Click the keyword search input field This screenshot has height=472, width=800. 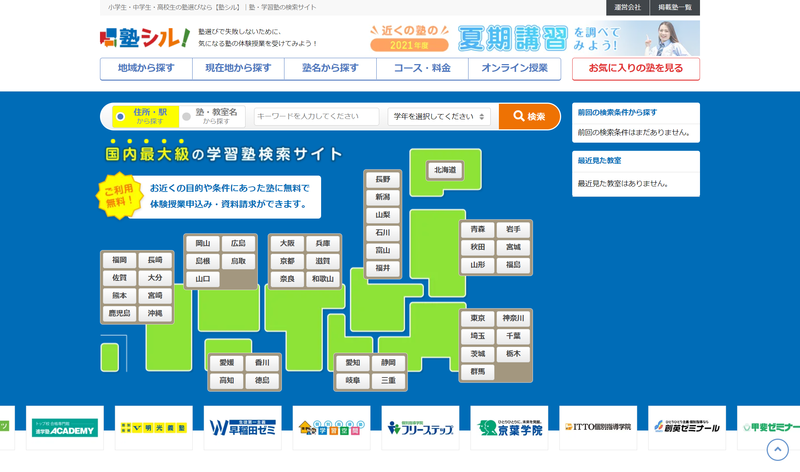316,116
